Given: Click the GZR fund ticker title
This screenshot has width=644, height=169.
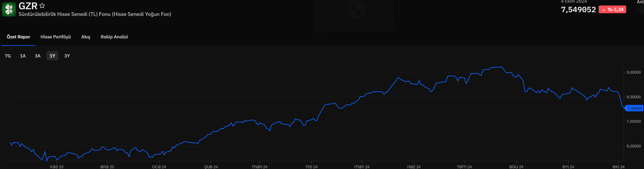Looking at the screenshot, I should [28, 6].
